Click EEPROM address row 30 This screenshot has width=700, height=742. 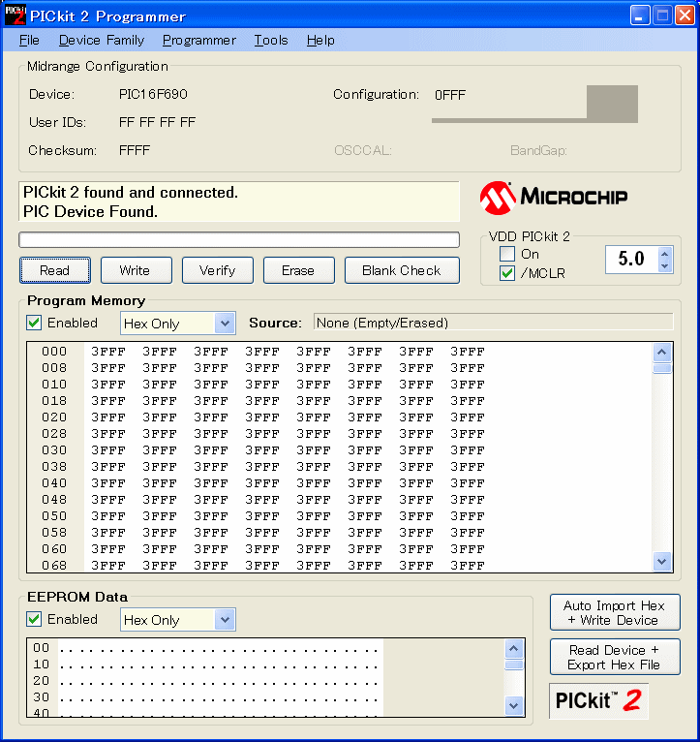tap(42, 697)
